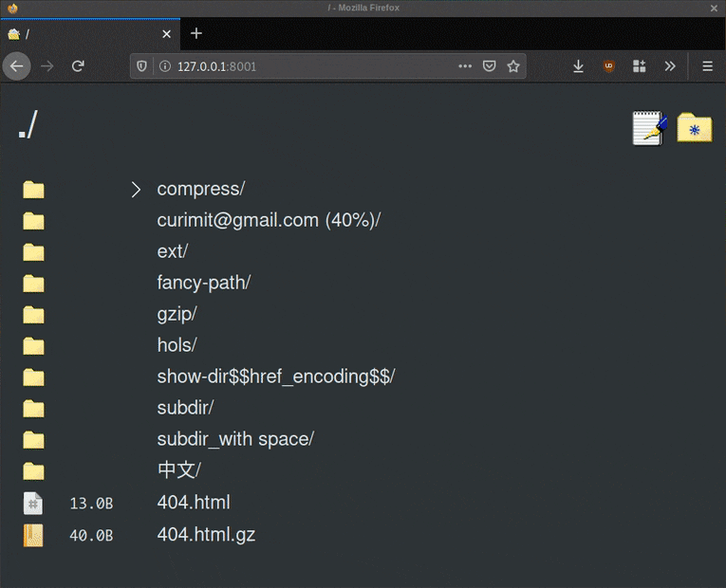Screen dimensions: 726x588
Task: Click the folder icon beside subdir_with space/
Action: tap(34, 439)
